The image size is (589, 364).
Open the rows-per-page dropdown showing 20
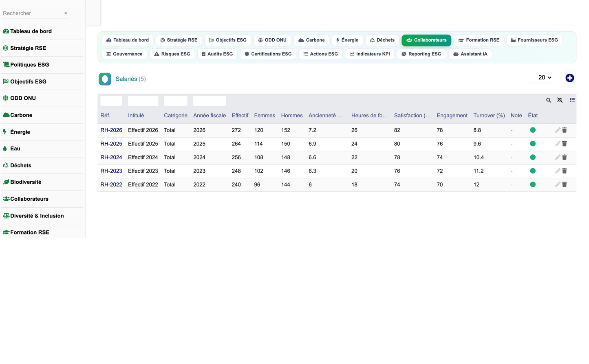[541, 77]
